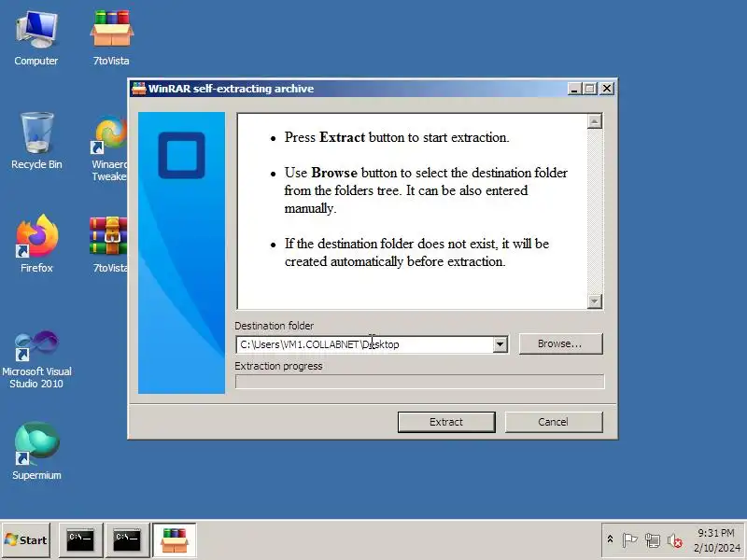Click the 'If the destination folder' text
The width and height of the screenshot is (747, 560).
[x=416, y=252]
